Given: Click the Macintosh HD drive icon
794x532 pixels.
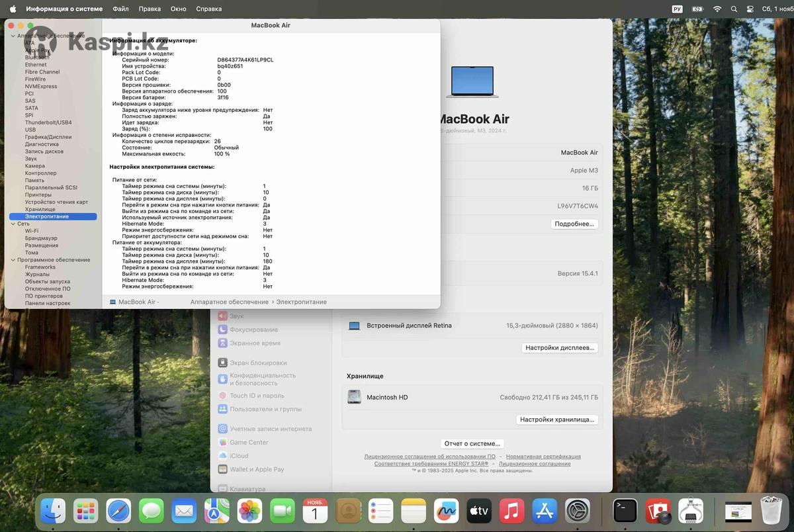Looking at the screenshot, I should [x=355, y=397].
